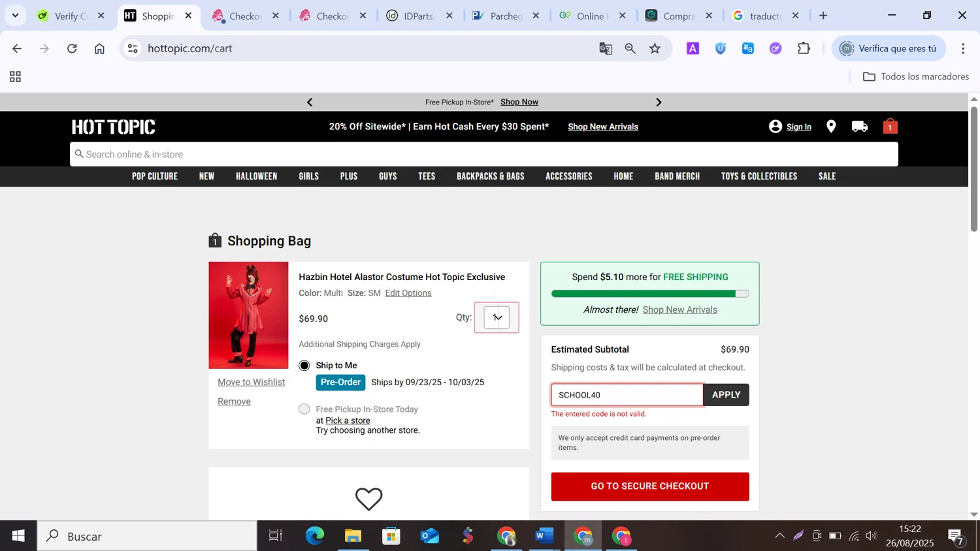Image resolution: width=980 pixels, height=551 pixels.
Task: Open Backpacks & Bags menu category
Action: (491, 176)
